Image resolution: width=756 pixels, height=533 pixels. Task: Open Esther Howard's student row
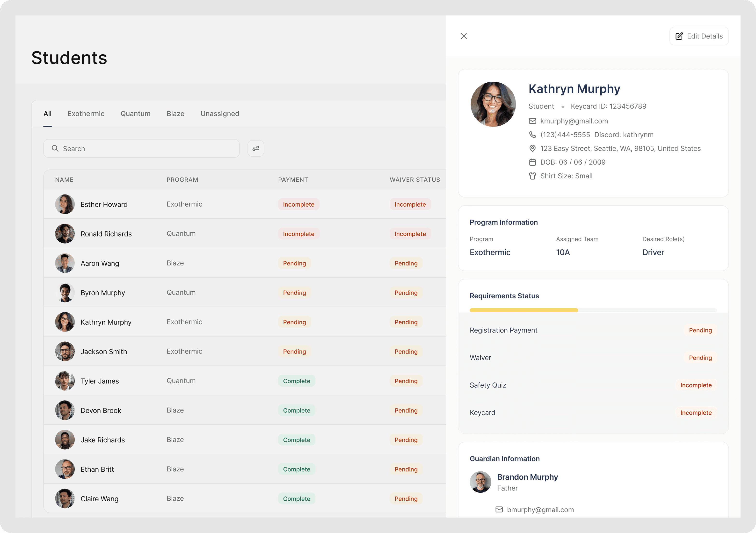point(104,204)
